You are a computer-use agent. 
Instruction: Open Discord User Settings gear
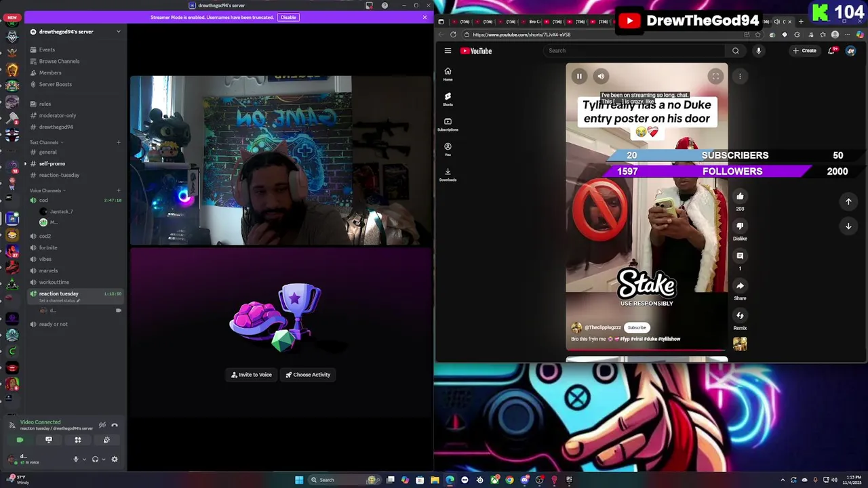tap(115, 459)
